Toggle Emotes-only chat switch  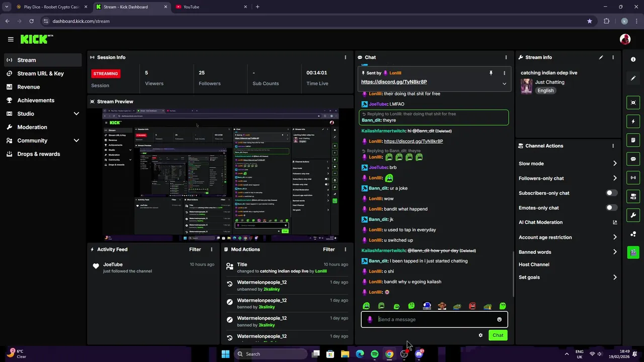pos(611,208)
